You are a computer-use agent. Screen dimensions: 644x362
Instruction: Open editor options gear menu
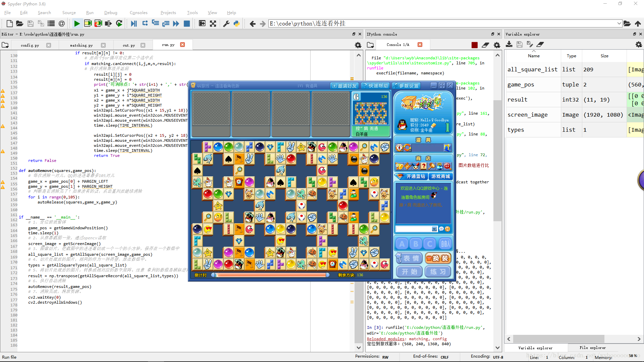tap(358, 45)
